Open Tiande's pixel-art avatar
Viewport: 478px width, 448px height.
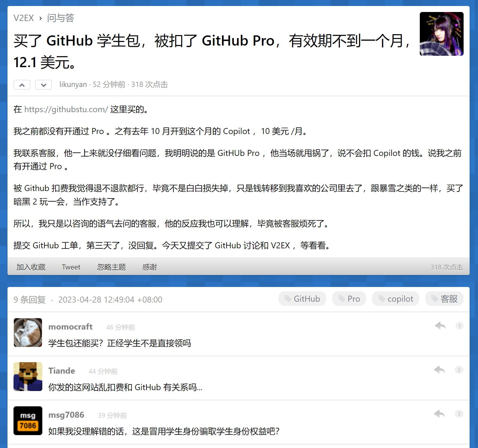pos(28,377)
